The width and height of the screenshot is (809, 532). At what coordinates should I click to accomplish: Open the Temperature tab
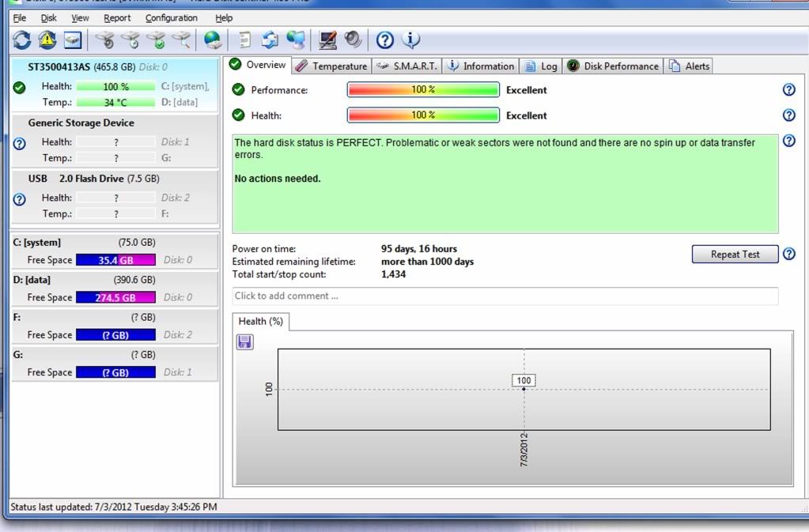[x=331, y=66]
